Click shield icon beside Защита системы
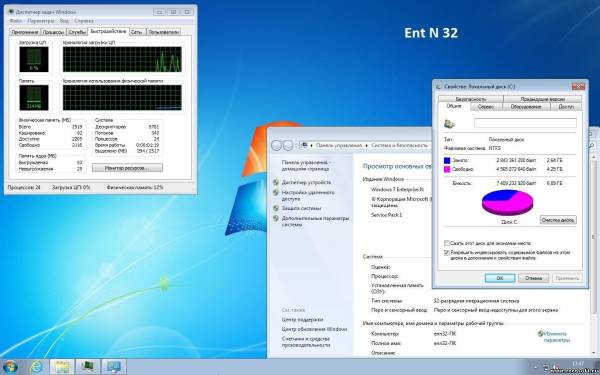The image size is (600, 375). (x=276, y=208)
